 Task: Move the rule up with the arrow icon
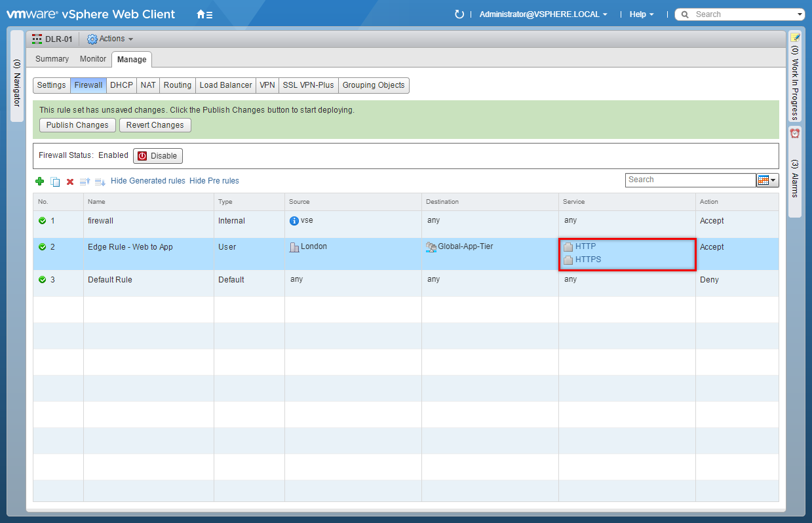[x=85, y=182]
